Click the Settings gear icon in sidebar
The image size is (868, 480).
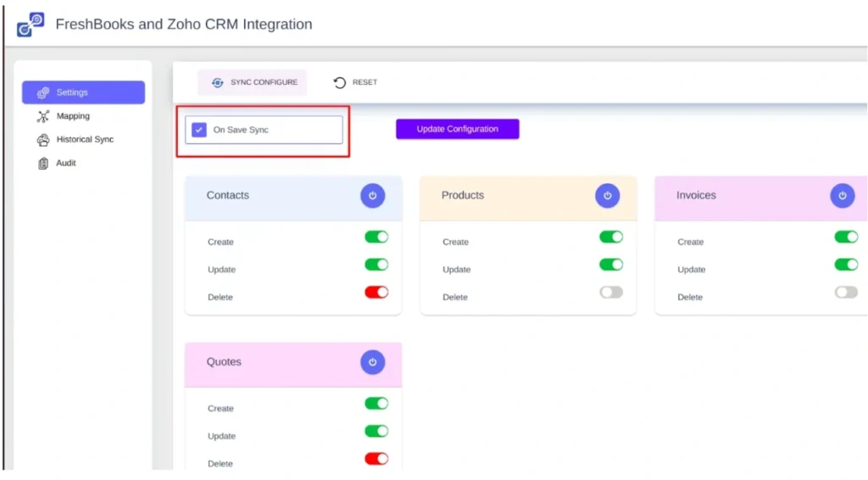(43, 92)
